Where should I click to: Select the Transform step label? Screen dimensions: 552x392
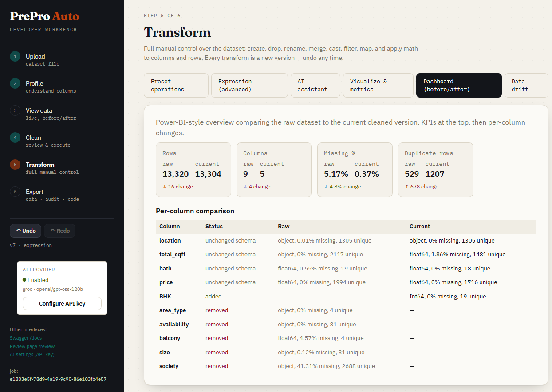pyautogui.click(x=40, y=165)
